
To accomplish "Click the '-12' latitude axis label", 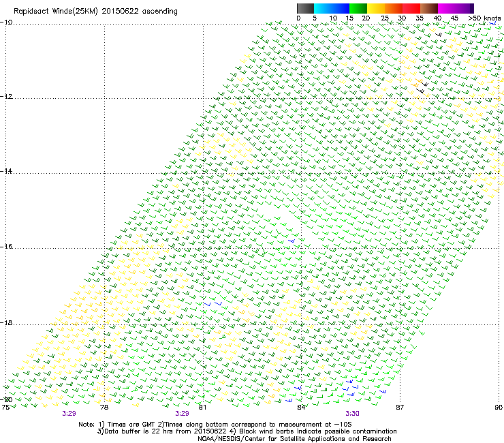I will pyautogui.click(x=6, y=97).
